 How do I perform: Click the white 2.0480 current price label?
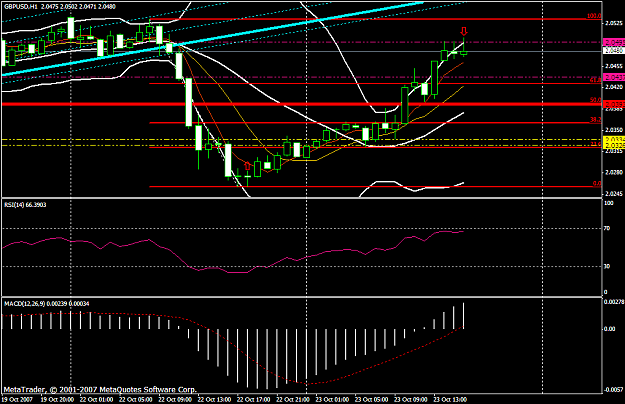(614, 51)
